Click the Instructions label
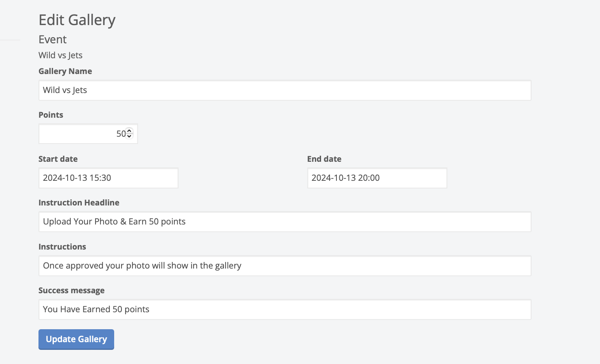Viewport: 600px width, 364px height. [62, 247]
